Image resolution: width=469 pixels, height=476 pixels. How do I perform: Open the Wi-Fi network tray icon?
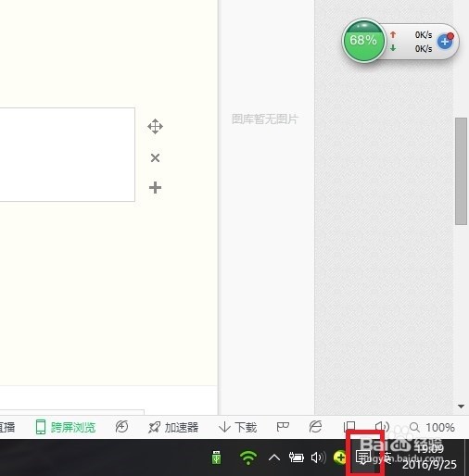tap(248, 457)
